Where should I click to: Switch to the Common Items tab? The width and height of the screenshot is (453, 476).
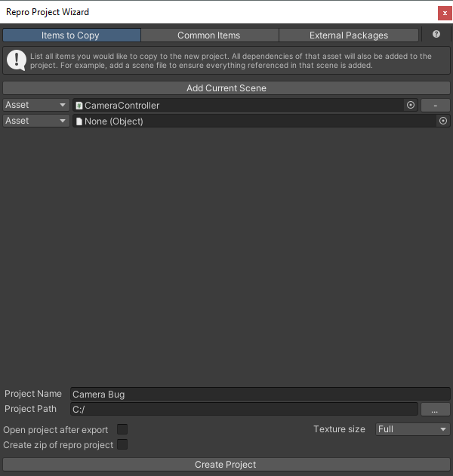point(209,35)
